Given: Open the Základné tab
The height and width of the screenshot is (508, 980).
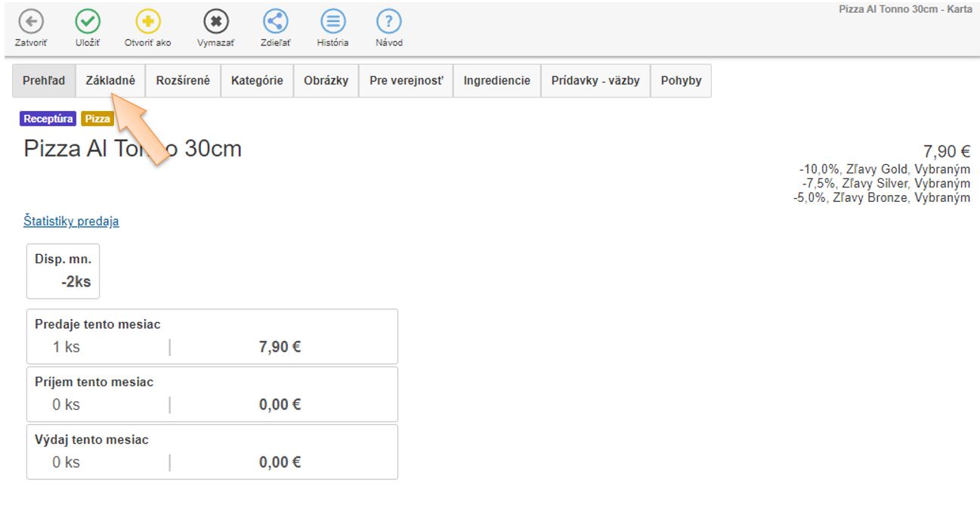Looking at the screenshot, I should (110, 81).
